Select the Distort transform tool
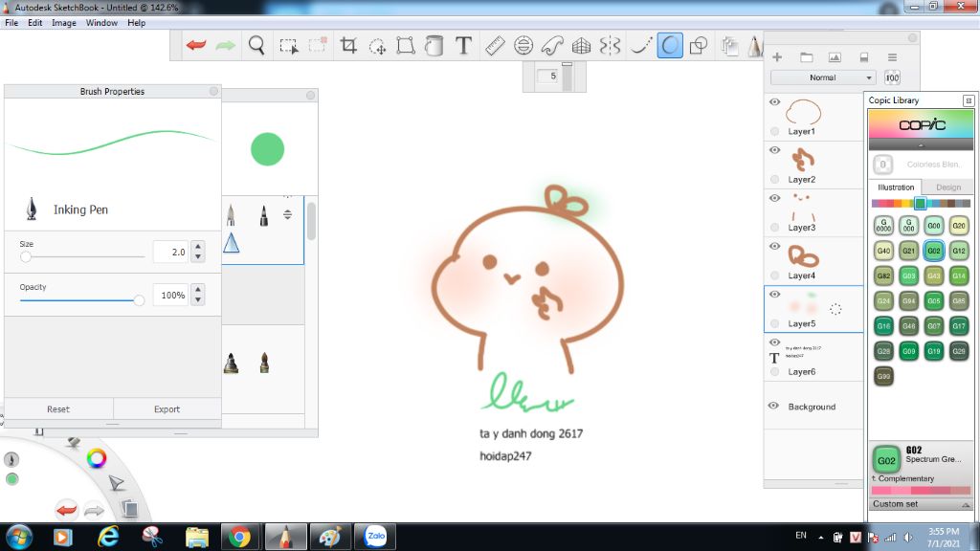The image size is (980, 551). pos(406,45)
